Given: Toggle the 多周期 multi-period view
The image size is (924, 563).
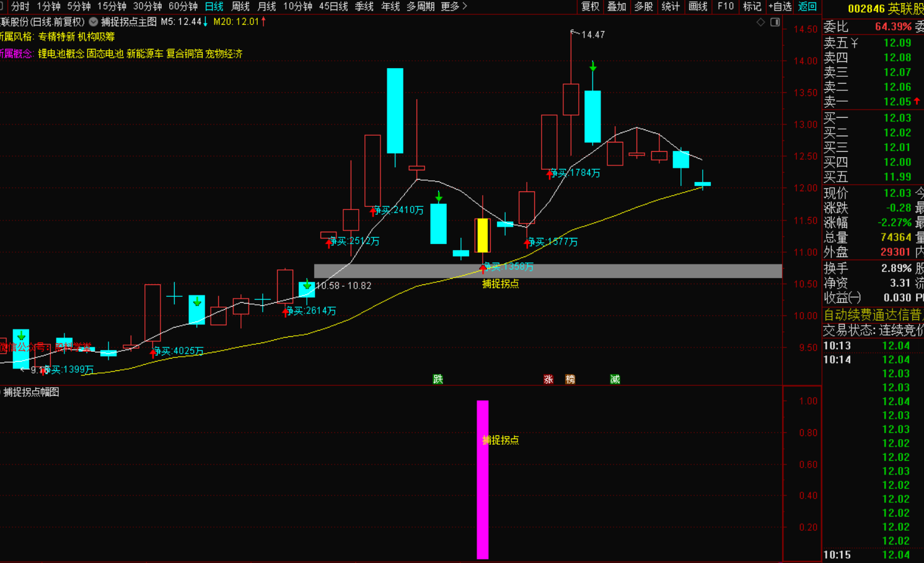Looking at the screenshot, I should tap(420, 7).
